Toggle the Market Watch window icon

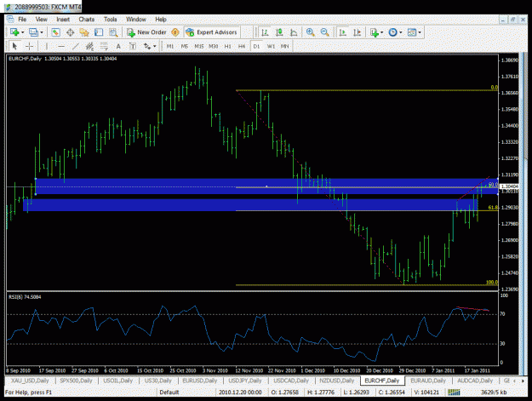[55, 32]
